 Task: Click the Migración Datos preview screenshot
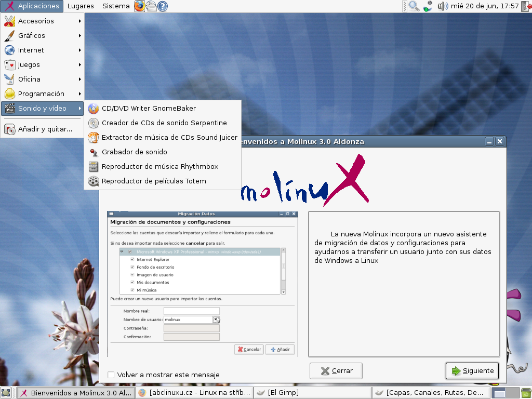tap(203, 284)
